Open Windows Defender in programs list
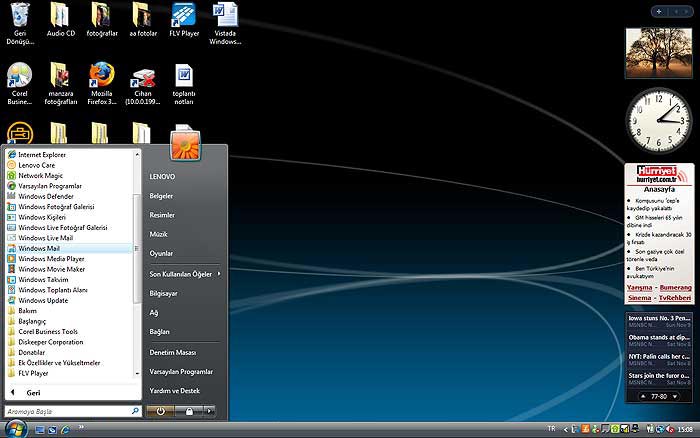 (46, 196)
